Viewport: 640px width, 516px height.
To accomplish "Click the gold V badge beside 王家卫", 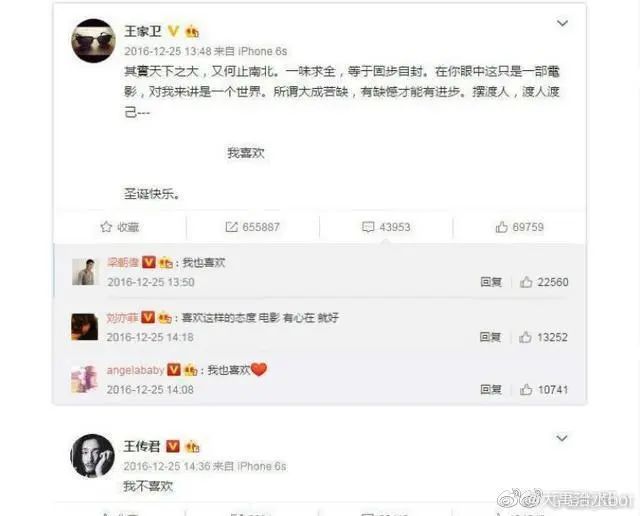I will click(x=173, y=31).
